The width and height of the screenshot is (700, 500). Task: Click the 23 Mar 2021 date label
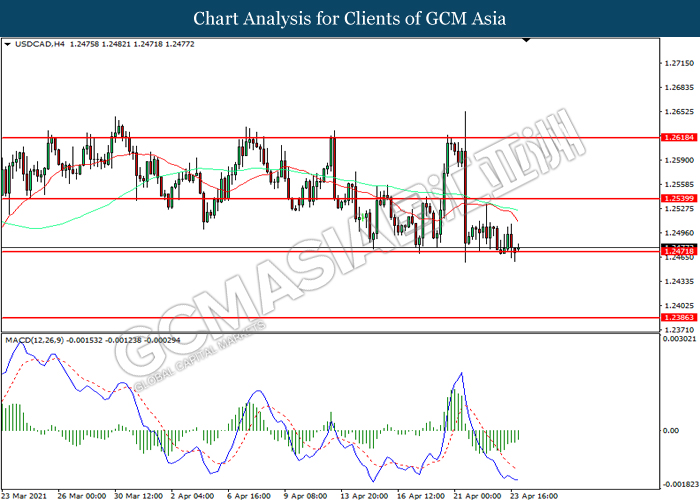click(24, 496)
